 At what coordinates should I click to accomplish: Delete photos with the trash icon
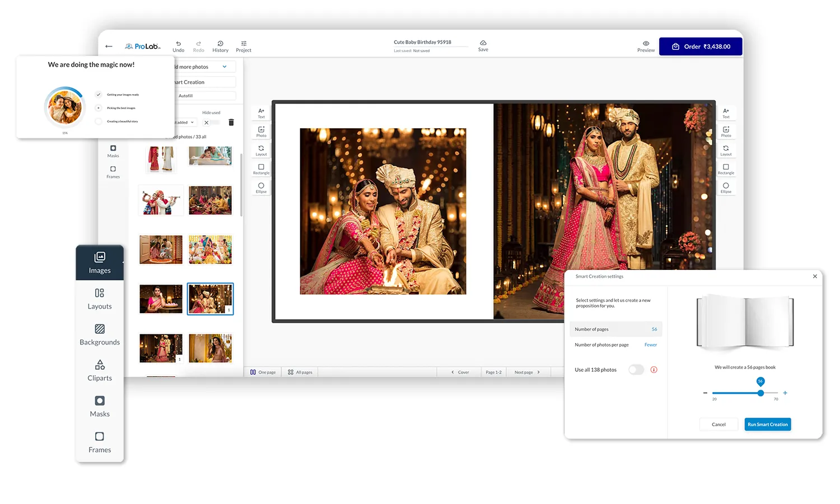231,123
